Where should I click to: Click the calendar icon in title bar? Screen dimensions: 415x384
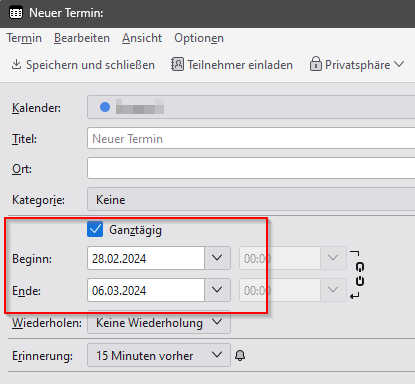click(16, 13)
